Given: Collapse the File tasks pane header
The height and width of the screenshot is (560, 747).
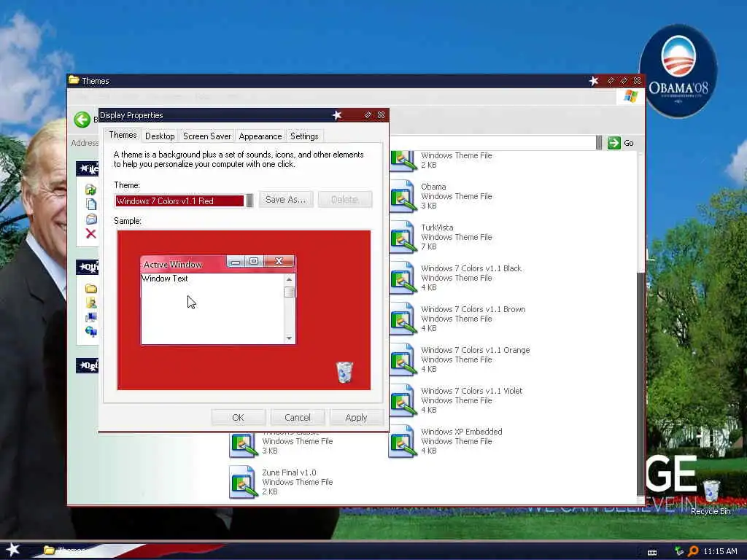Looking at the screenshot, I should [88, 168].
